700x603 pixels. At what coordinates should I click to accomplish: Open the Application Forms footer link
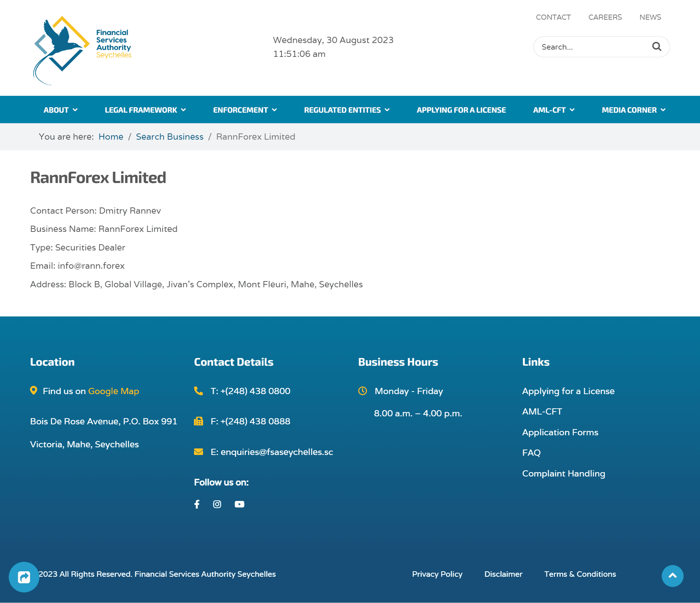click(x=560, y=432)
